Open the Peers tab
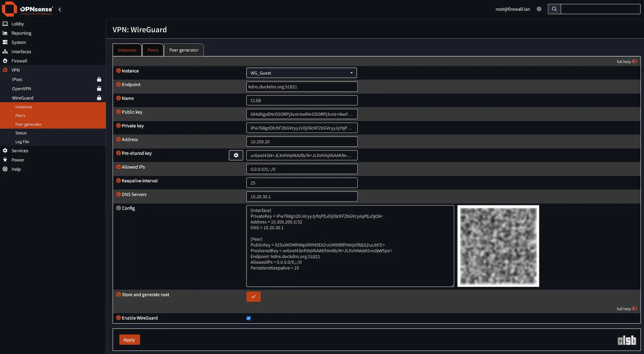 (x=153, y=50)
